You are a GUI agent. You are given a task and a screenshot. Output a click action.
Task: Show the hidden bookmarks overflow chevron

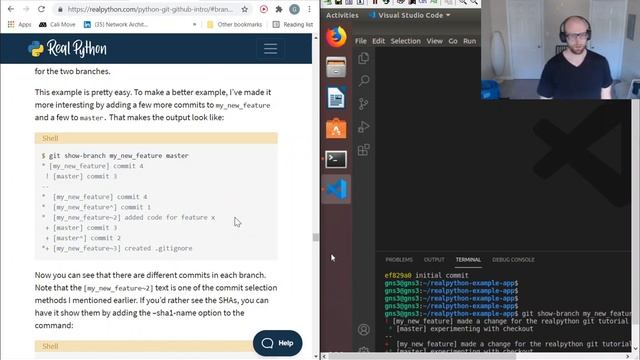coord(194,24)
